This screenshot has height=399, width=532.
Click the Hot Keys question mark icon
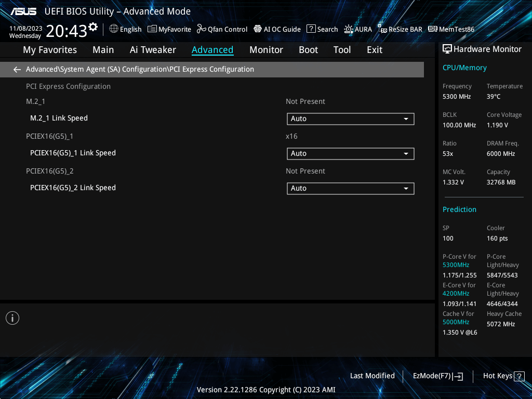(519, 376)
